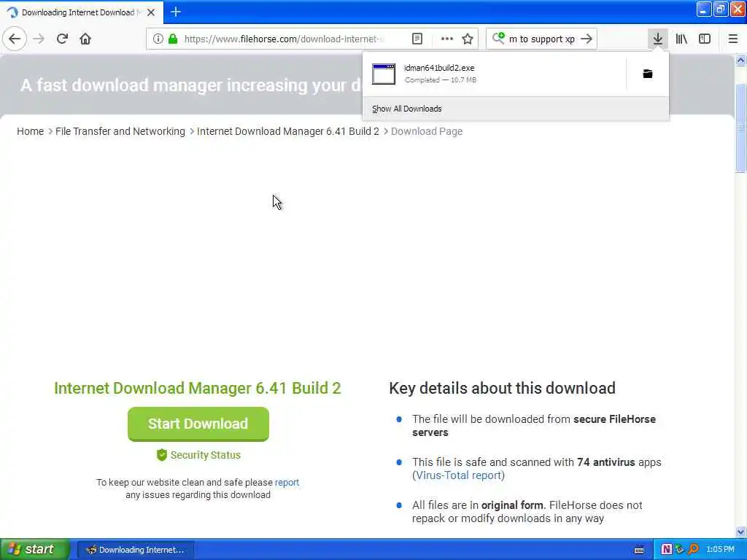Image resolution: width=747 pixels, height=560 pixels.
Task: Open page actions three-dots menu
Action: (x=447, y=39)
